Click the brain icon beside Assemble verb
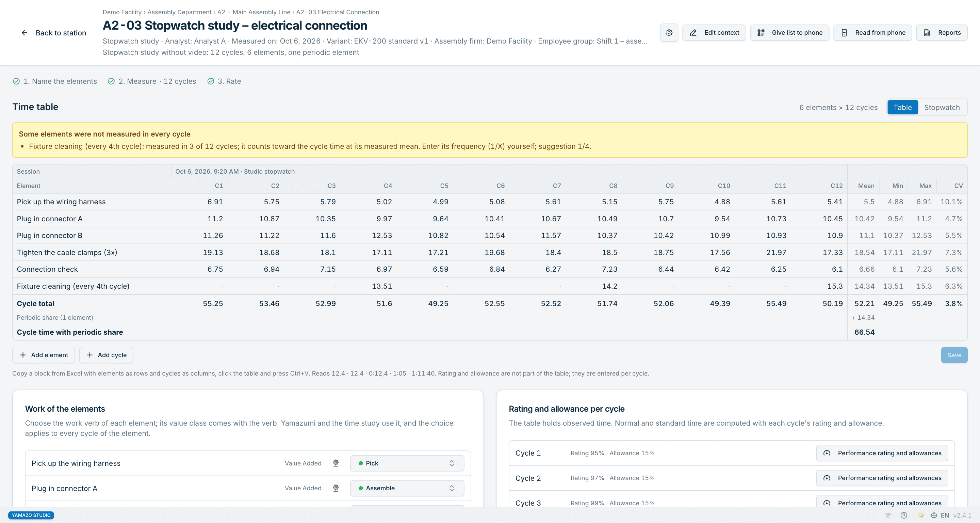The width and height of the screenshot is (980, 523). pos(336,488)
